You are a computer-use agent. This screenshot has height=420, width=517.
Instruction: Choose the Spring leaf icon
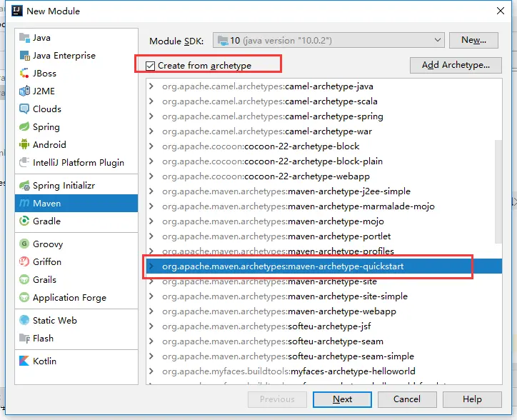[x=24, y=126]
